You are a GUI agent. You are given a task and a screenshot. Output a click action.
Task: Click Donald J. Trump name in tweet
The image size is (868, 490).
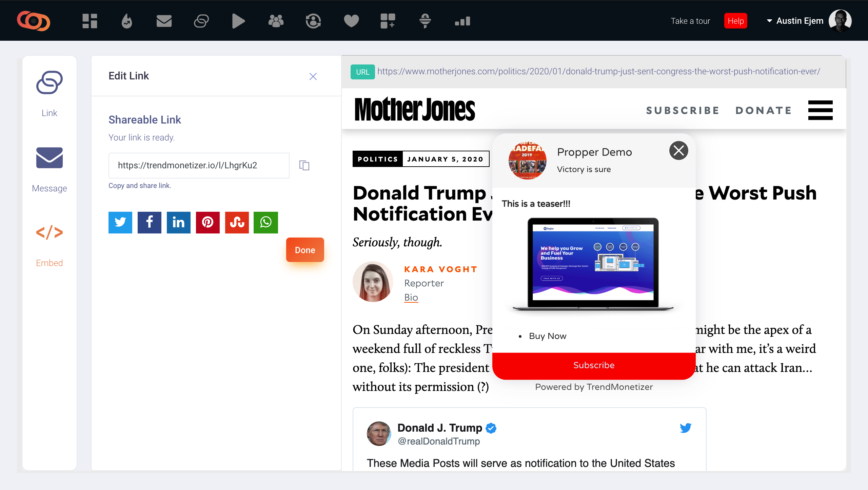pyautogui.click(x=440, y=428)
